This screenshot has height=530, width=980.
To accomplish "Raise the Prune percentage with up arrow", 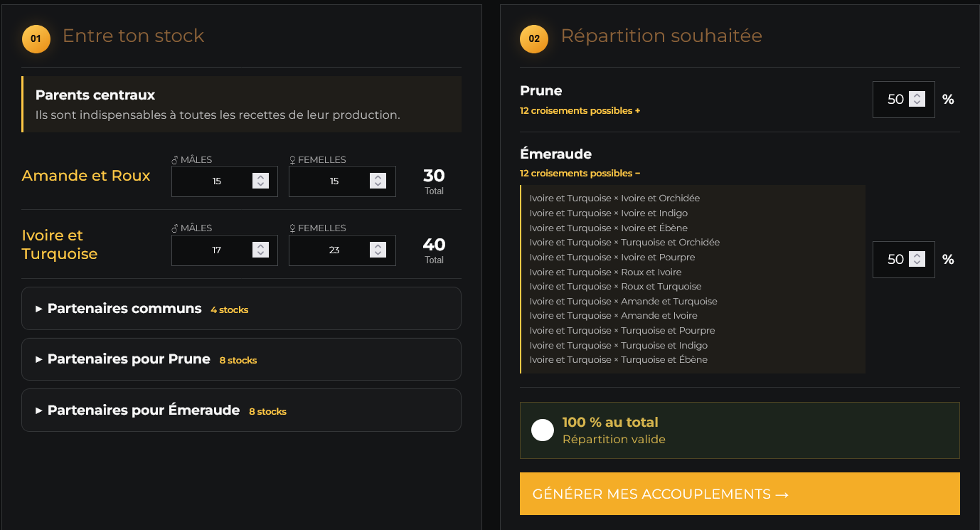I will [917, 95].
